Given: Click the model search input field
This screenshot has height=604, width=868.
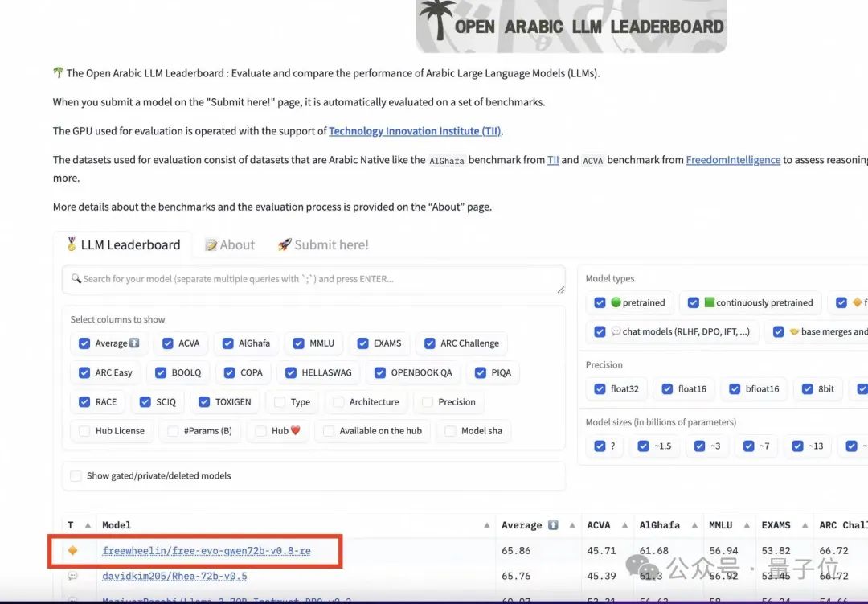Looking at the screenshot, I should coord(313,279).
